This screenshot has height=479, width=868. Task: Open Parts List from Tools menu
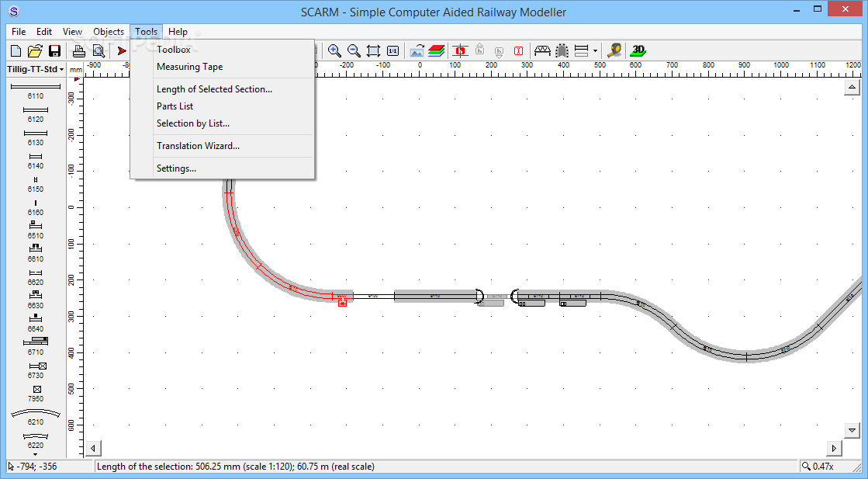(223, 106)
